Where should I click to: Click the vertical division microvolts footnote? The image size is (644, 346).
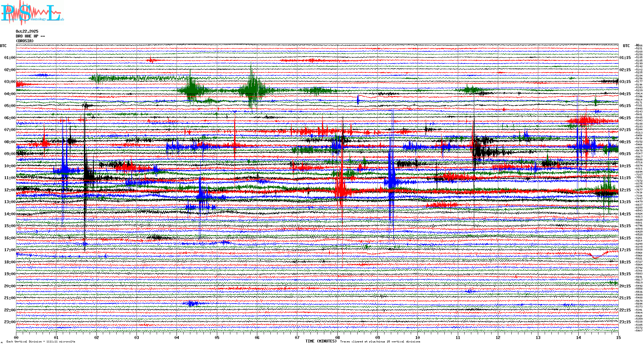point(41,342)
